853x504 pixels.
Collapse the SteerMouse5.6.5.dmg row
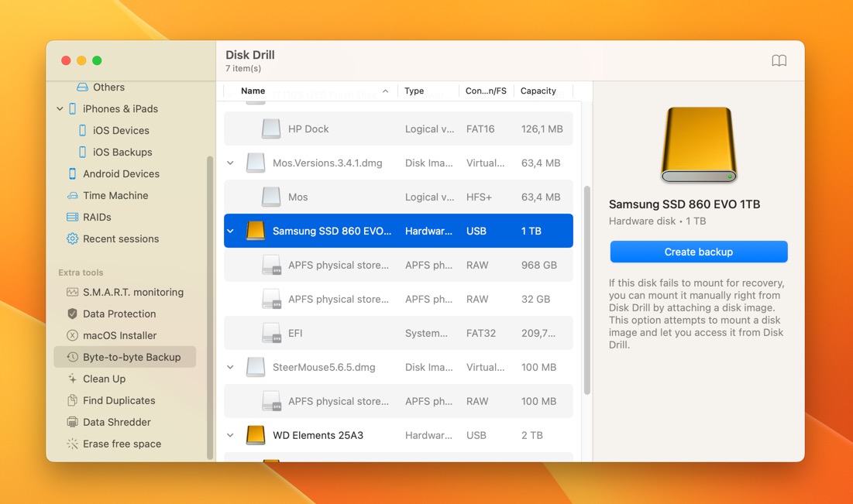pos(231,367)
